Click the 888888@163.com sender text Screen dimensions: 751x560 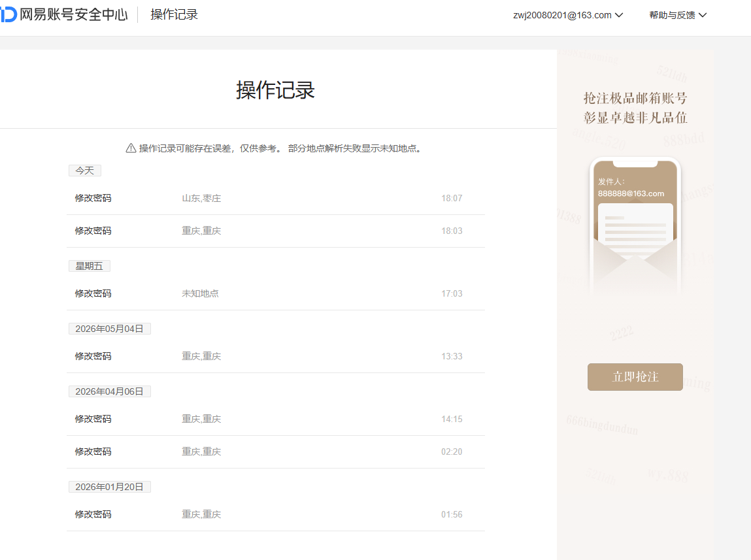click(631, 194)
